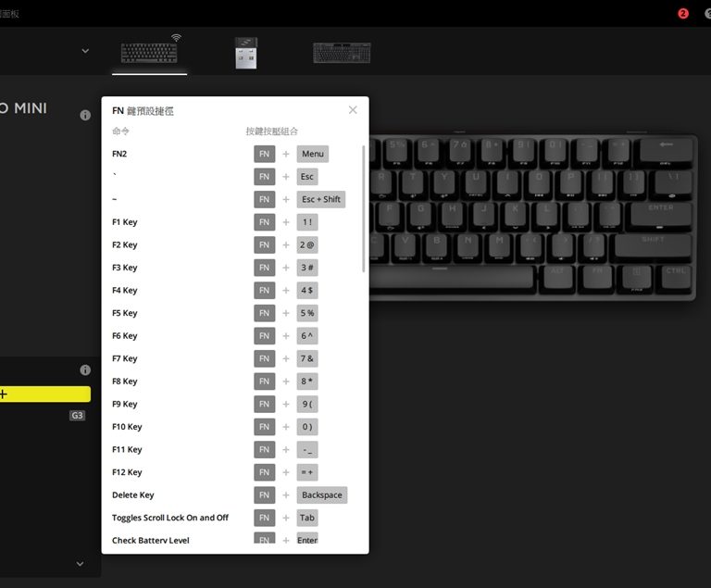This screenshot has width=711, height=588.
Task: Click the help question mark icon
Action: click(x=707, y=14)
